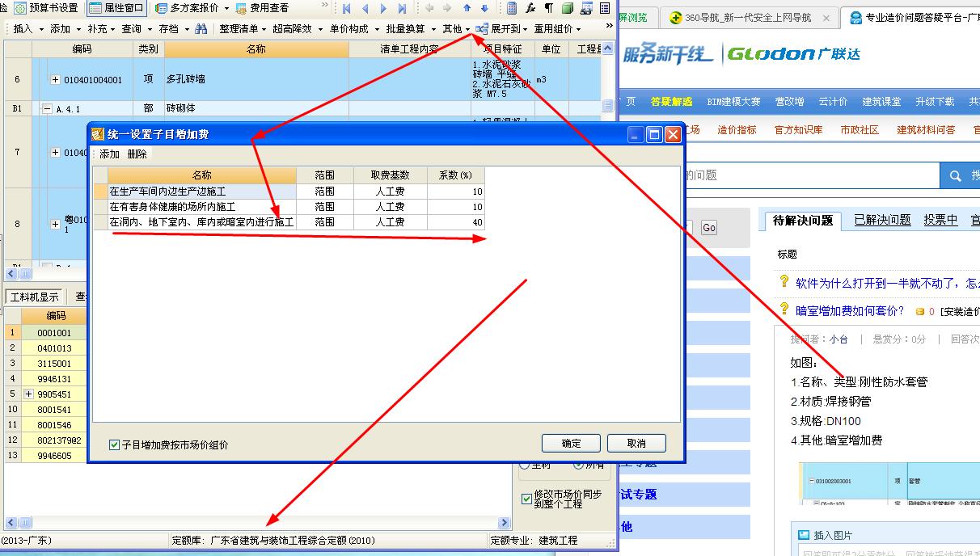
Task: Click the list view icon at toolbar end
Action: (605, 9)
